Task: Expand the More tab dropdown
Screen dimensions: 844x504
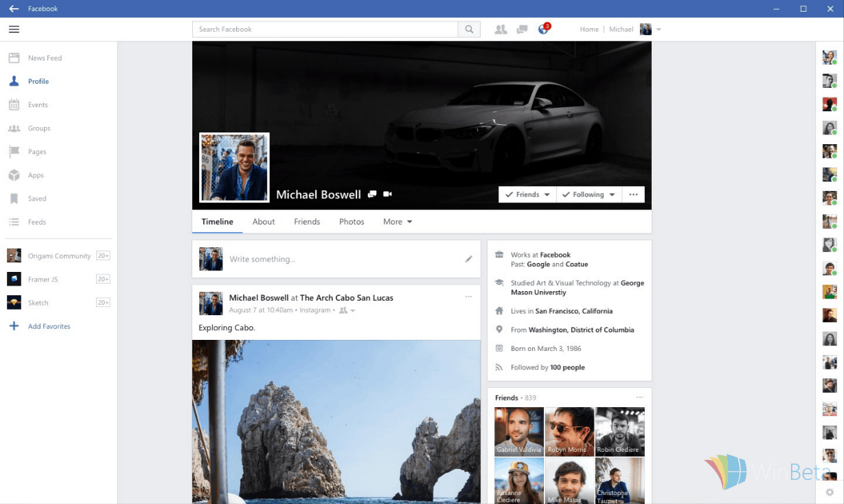Action: [x=398, y=222]
